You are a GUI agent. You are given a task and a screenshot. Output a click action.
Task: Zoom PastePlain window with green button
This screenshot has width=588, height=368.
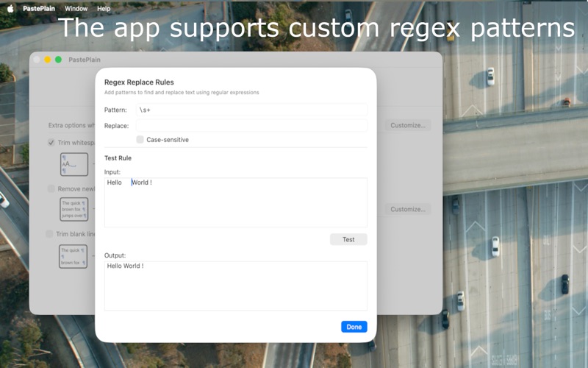click(x=59, y=60)
